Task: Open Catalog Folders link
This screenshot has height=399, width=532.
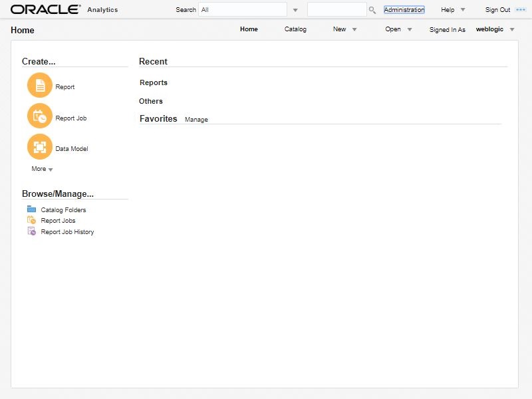Action: click(63, 210)
